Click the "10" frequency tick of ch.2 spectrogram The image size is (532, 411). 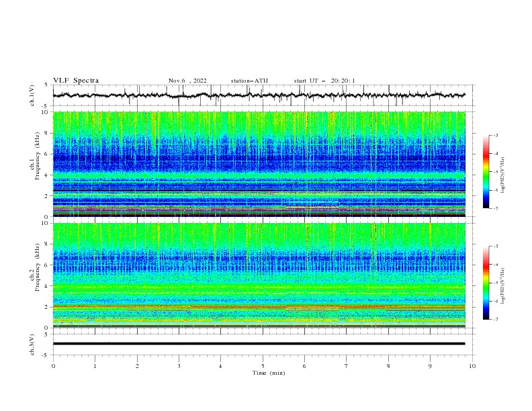(x=45, y=223)
